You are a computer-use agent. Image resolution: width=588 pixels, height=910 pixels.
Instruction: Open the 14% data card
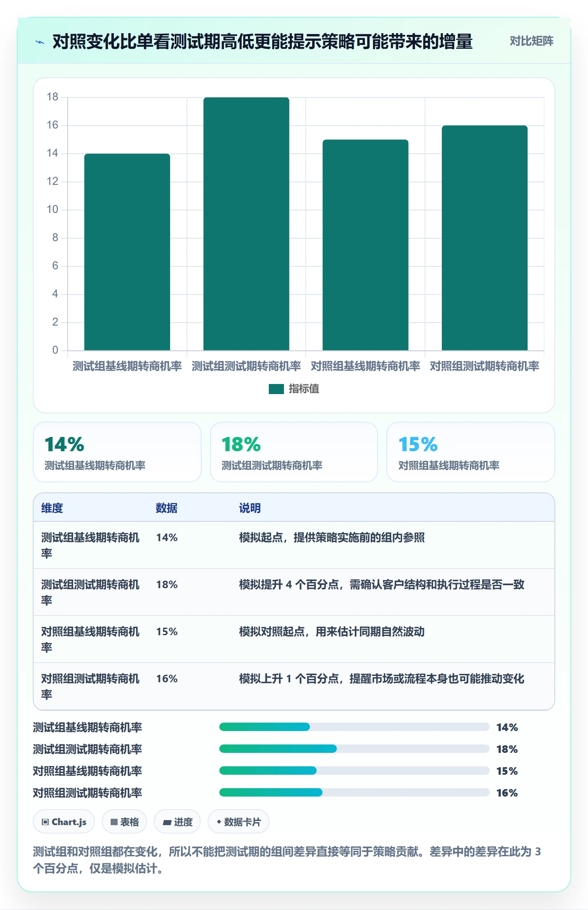tap(117, 452)
